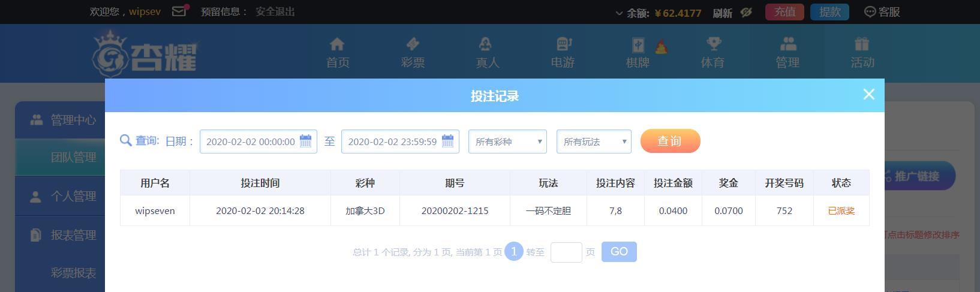The height and width of the screenshot is (292, 980).
Task: Click the page number input field
Action: (x=566, y=252)
